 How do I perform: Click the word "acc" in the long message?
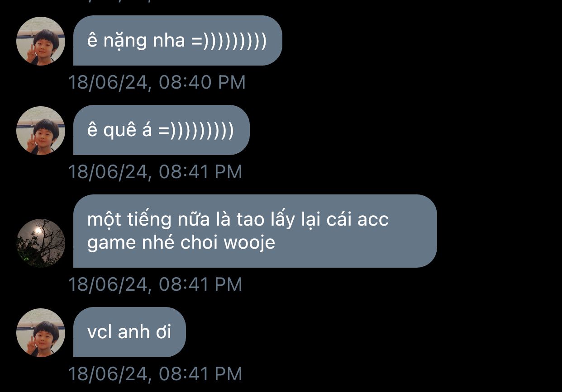point(373,220)
